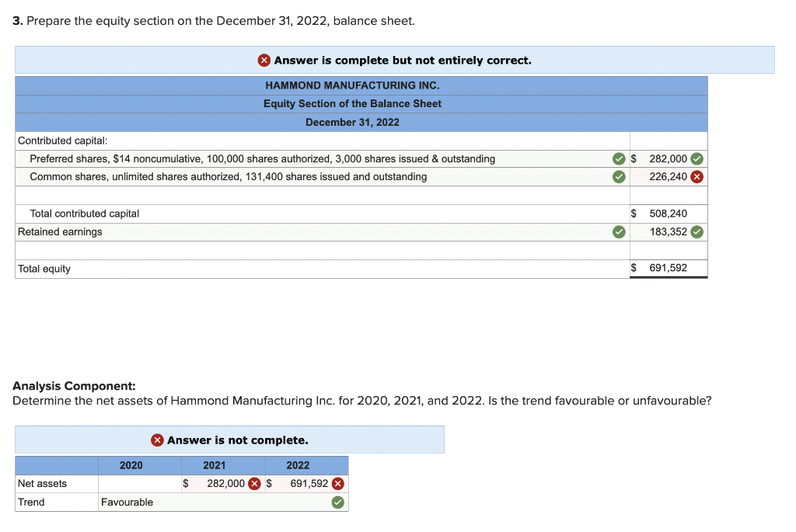This screenshot has width=796, height=532.
Task: Click green check right of 282,000 in equity table
Action: 697,158
